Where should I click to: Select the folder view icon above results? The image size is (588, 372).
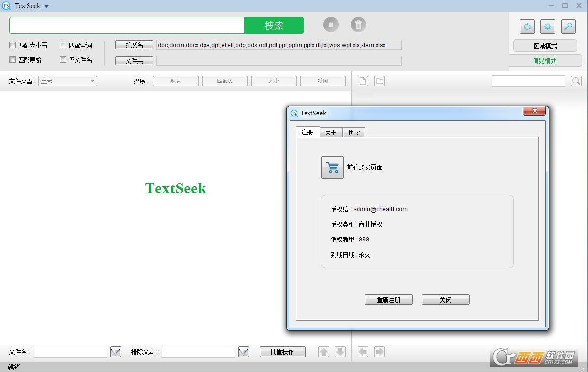tap(380, 80)
